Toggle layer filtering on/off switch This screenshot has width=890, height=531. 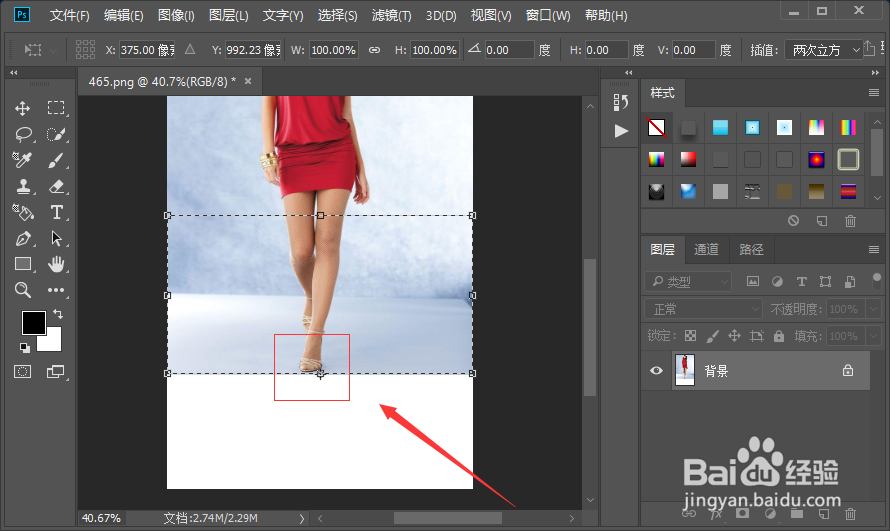[876, 280]
